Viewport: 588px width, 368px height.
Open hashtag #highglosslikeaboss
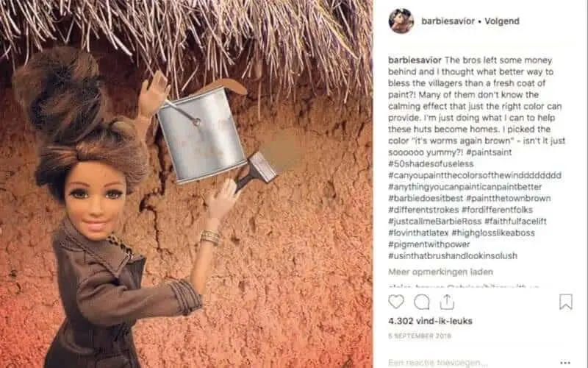493,233
